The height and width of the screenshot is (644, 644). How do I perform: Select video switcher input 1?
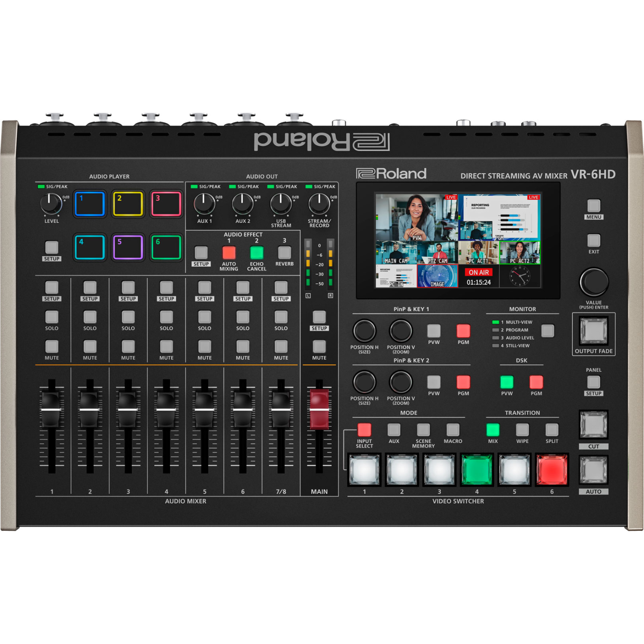364,470
